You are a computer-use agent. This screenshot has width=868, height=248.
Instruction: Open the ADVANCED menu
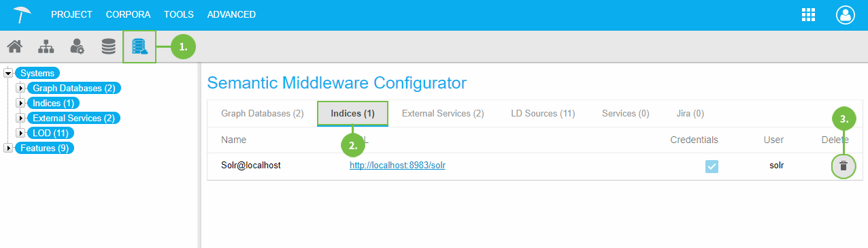(x=231, y=14)
